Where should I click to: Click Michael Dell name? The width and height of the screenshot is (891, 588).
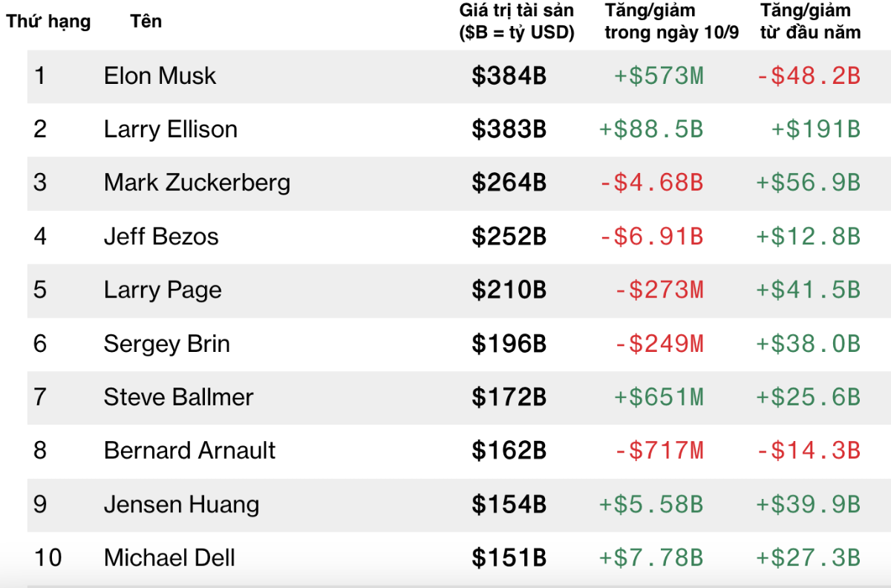[x=169, y=558]
